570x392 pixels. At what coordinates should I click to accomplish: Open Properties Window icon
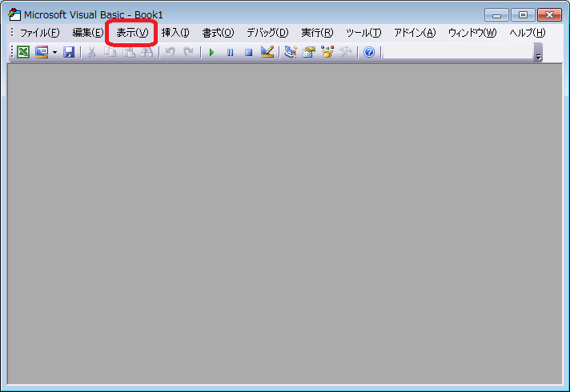pyautogui.click(x=309, y=52)
